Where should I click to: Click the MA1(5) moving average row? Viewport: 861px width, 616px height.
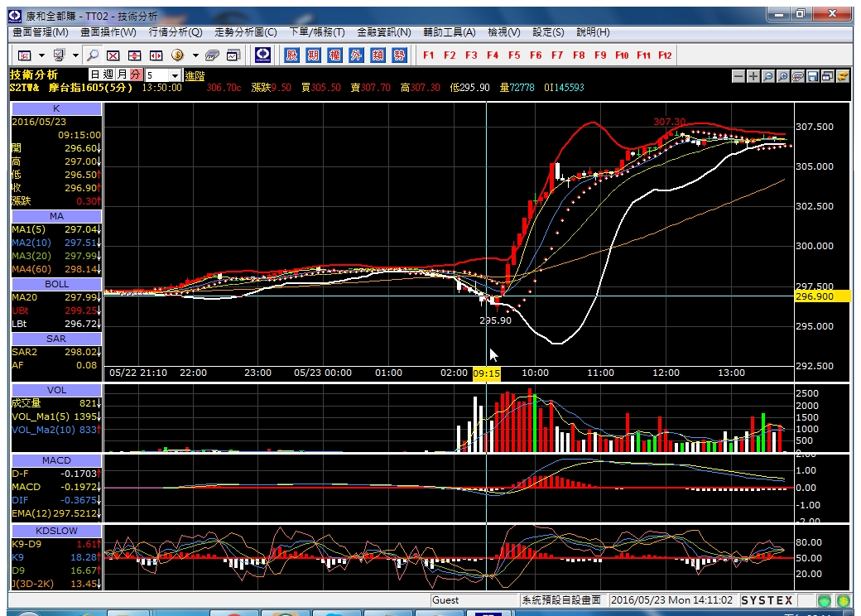click(56, 229)
